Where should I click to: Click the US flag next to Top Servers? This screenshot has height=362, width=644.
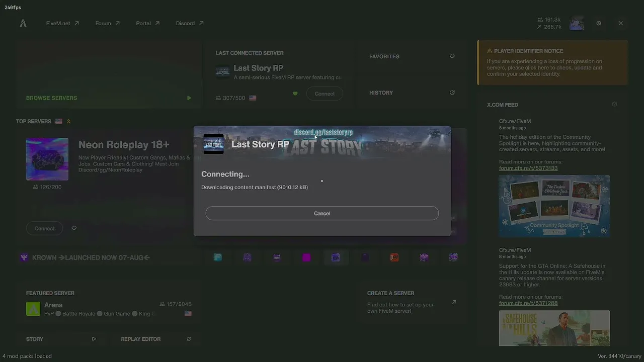coord(59,121)
